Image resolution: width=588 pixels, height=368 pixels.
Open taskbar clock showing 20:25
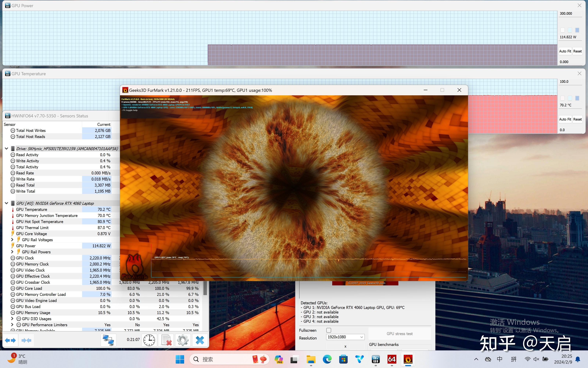point(563,359)
